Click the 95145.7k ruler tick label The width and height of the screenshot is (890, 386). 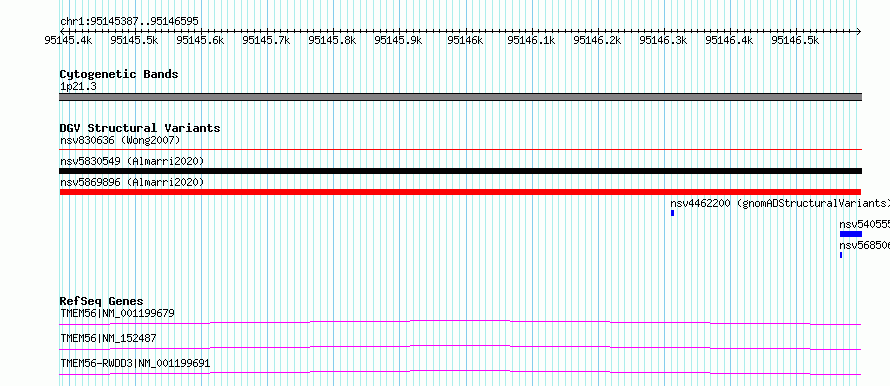(266, 40)
